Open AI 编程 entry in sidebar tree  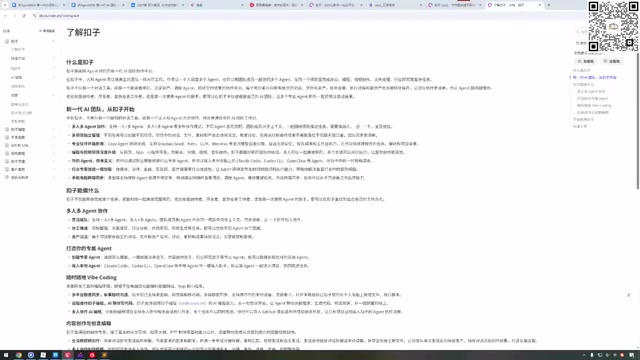pyautogui.click(x=17, y=77)
